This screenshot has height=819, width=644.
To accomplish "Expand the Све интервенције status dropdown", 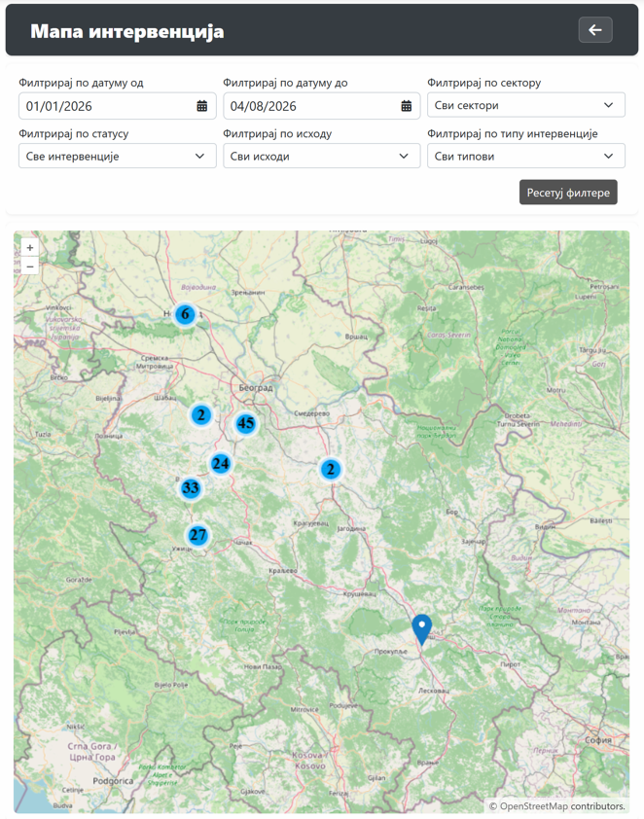I will (x=118, y=156).
